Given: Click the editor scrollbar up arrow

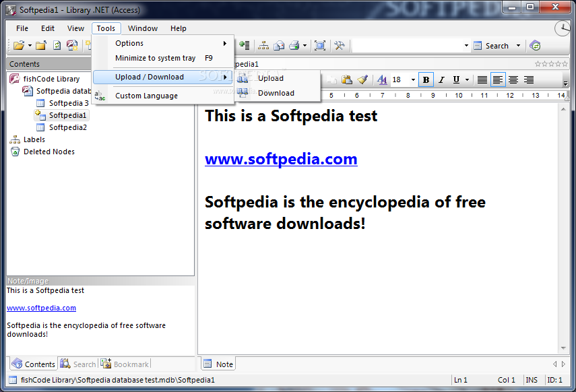Looking at the screenshot, I should (x=563, y=109).
